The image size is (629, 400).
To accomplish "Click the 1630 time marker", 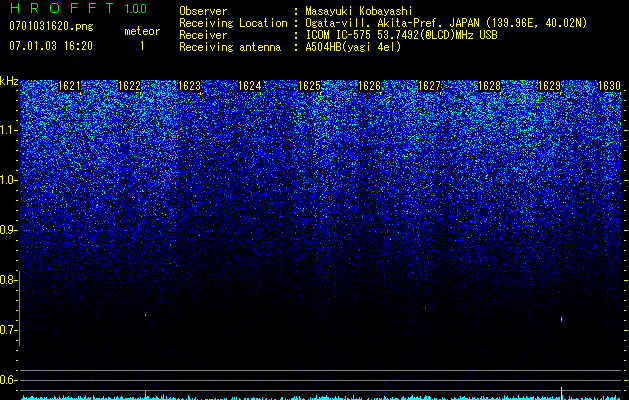I will [x=609, y=86].
